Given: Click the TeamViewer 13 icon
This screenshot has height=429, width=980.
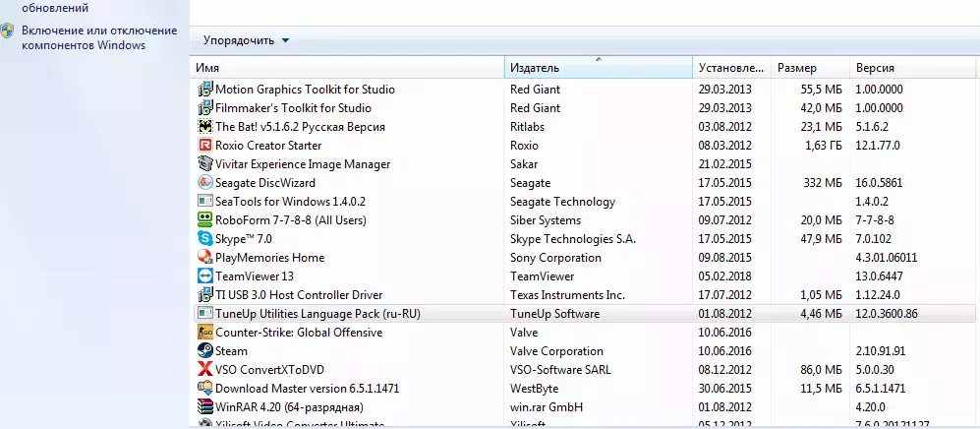Looking at the screenshot, I should pos(205,276).
